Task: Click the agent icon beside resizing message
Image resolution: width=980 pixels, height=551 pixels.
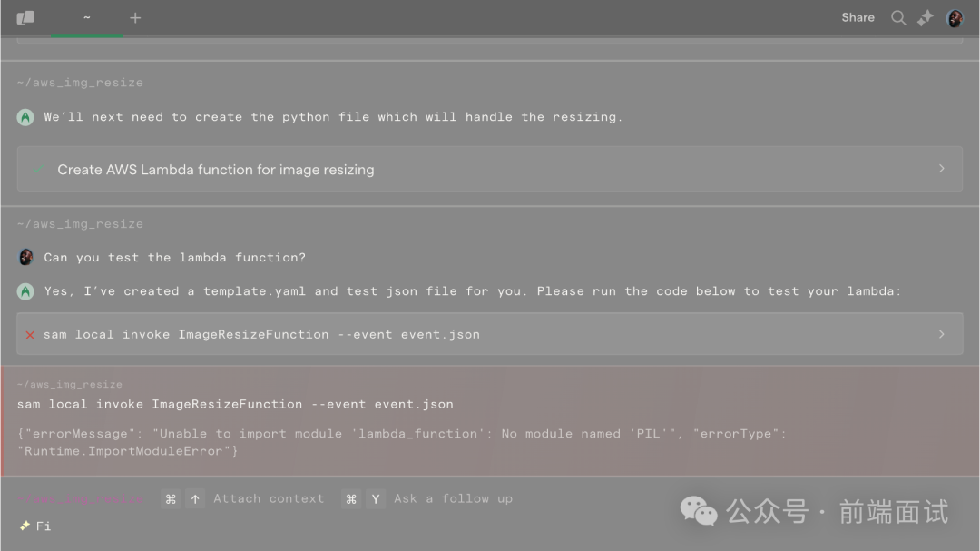Action: (x=25, y=117)
